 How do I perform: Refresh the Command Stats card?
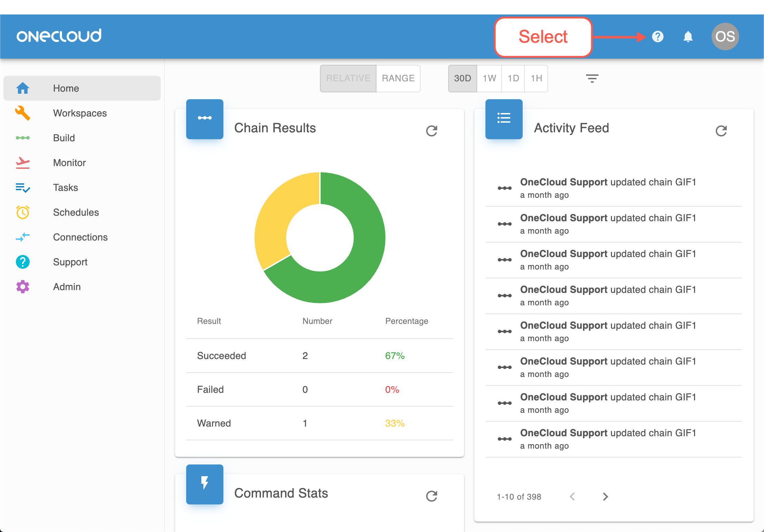pyautogui.click(x=431, y=496)
